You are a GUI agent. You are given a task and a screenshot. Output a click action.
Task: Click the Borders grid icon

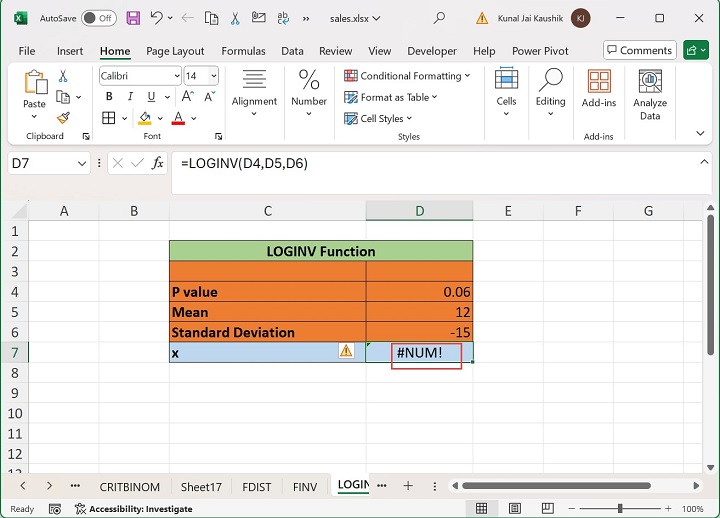click(109, 118)
